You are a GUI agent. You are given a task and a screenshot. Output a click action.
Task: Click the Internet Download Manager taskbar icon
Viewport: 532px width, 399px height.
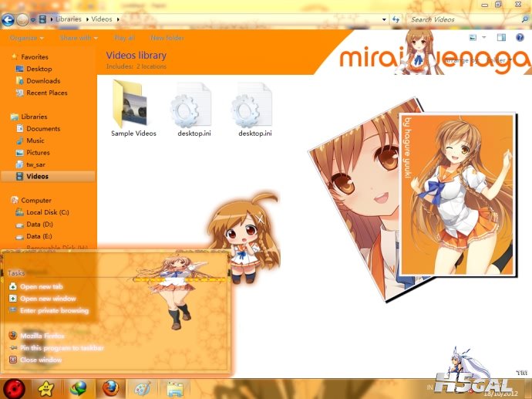click(79, 387)
